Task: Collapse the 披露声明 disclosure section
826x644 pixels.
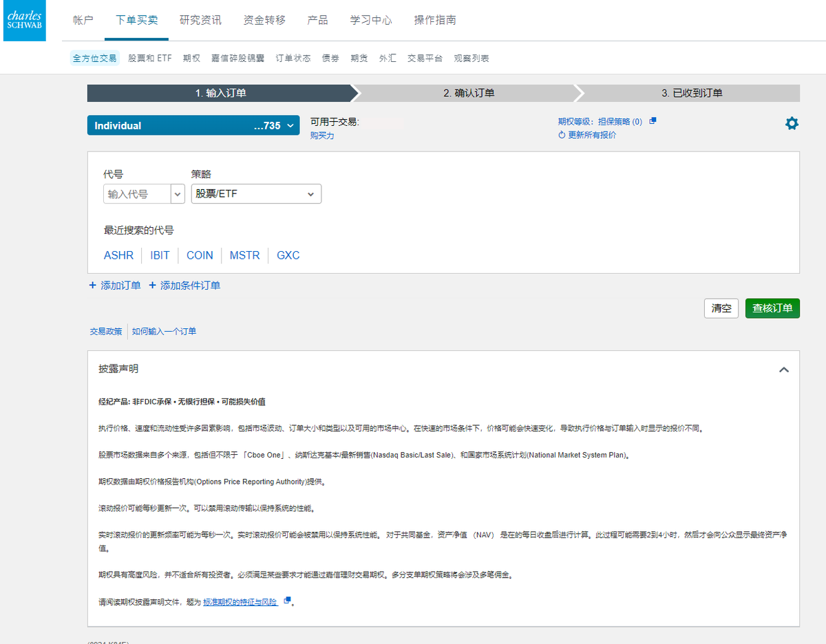Action: [784, 369]
